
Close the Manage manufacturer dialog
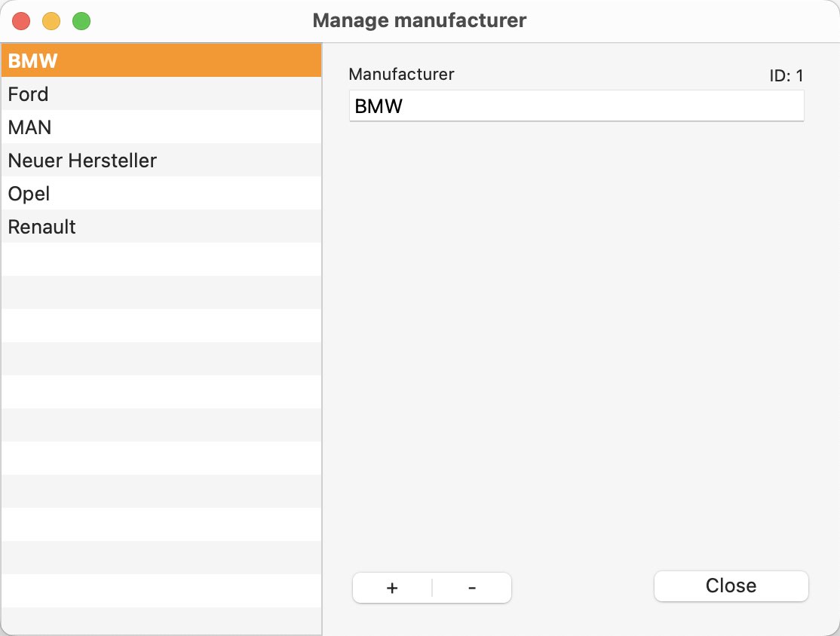731,586
